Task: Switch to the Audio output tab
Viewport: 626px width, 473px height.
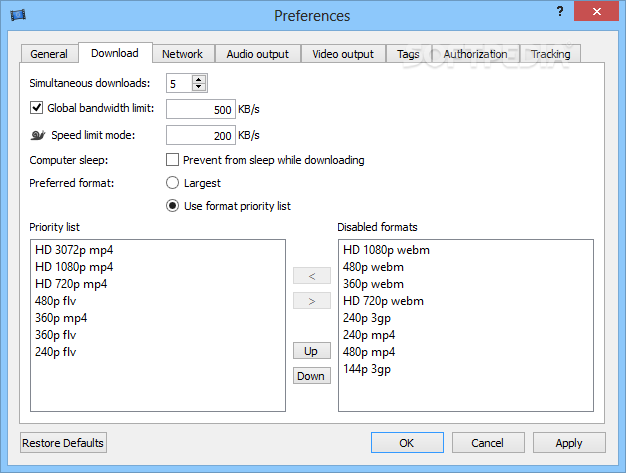Action: click(258, 54)
